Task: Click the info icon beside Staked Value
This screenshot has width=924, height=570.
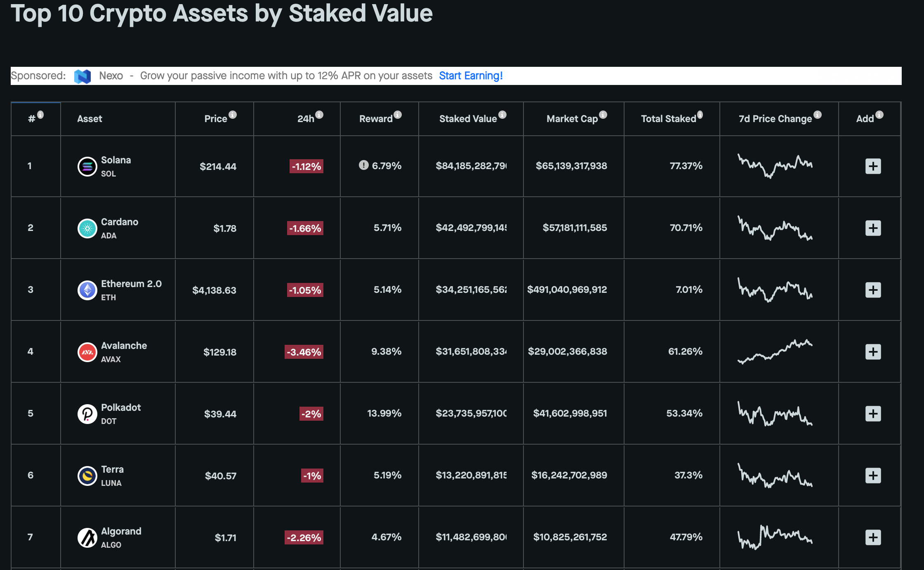Action: (502, 115)
